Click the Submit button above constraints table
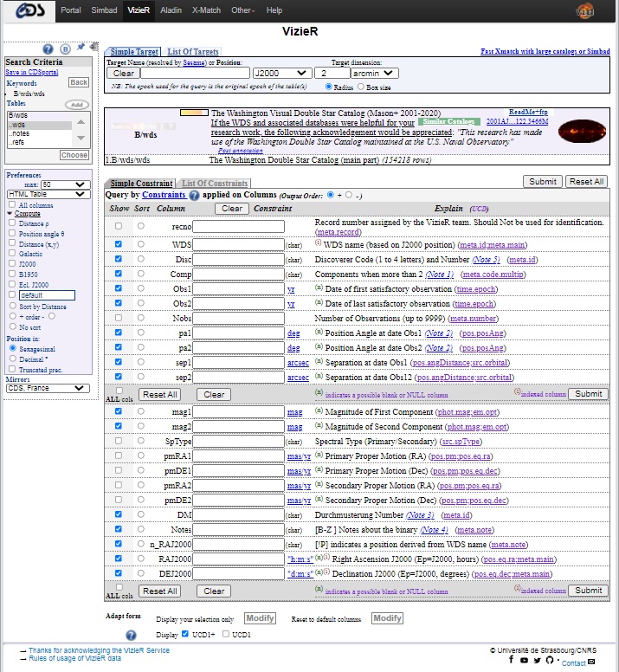The height and width of the screenshot is (672, 619). pyautogui.click(x=543, y=181)
